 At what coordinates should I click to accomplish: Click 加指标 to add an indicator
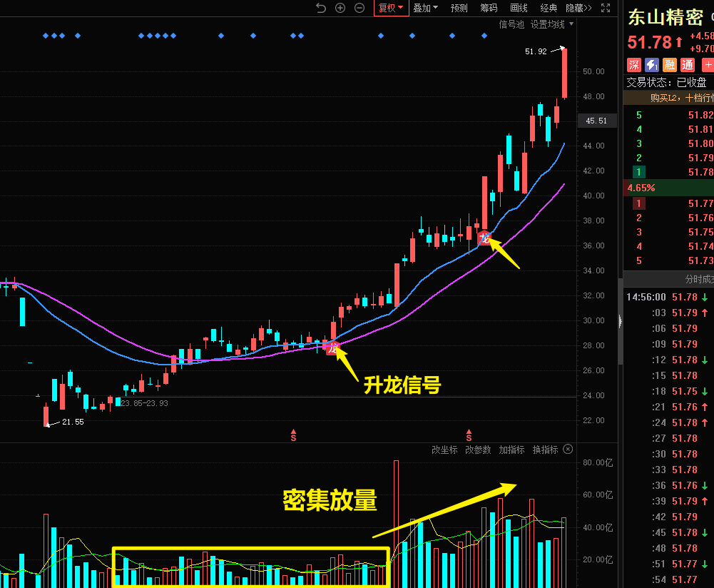point(511,450)
